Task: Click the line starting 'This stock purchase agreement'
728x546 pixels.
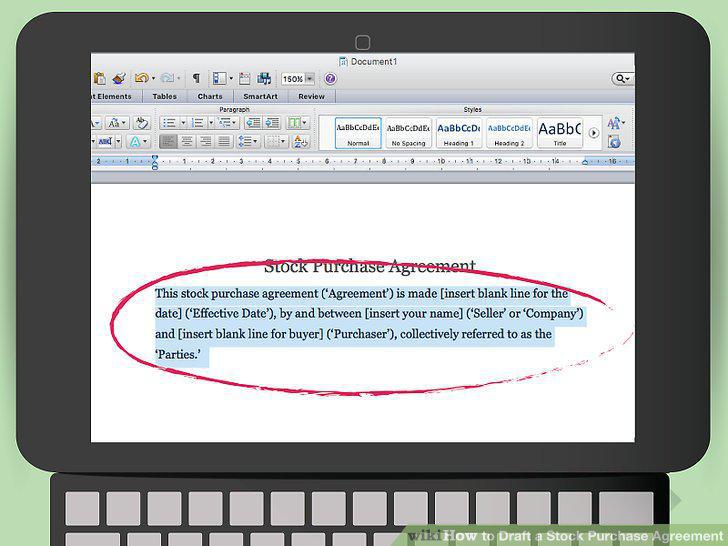Action: pyautogui.click(x=362, y=293)
